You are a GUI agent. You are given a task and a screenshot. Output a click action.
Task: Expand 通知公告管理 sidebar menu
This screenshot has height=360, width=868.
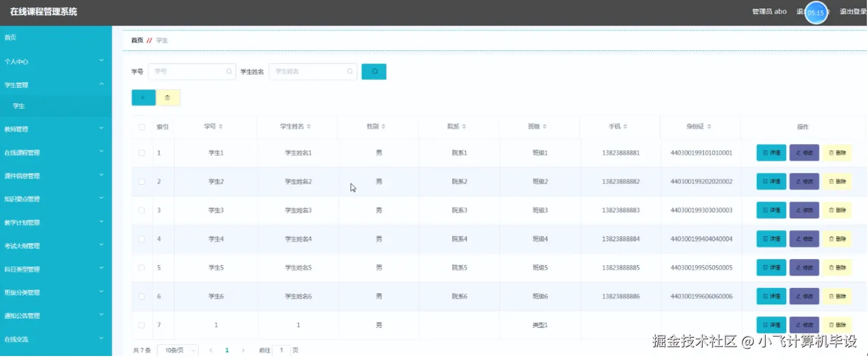click(56, 316)
